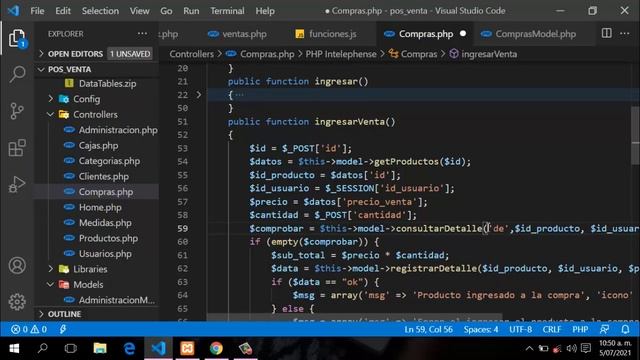This screenshot has height=360, width=640.
Task: Change language mode via PHP status item
Action: (580, 329)
